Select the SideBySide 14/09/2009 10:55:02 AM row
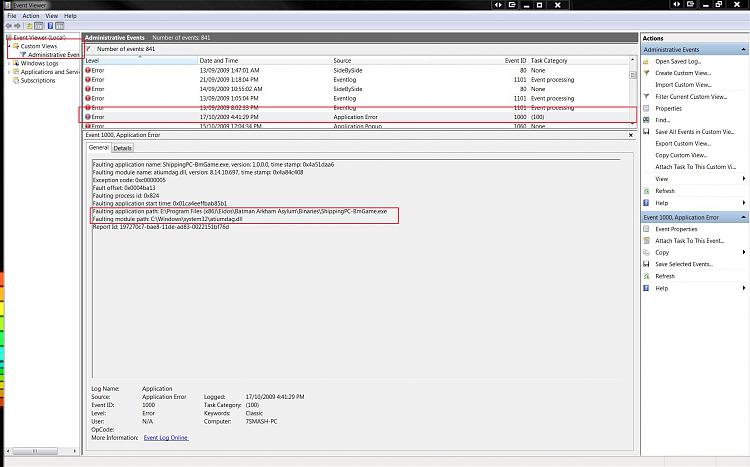The width and height of the screenshot is (750, 467). pyautogui.click(x=358, y=89)
